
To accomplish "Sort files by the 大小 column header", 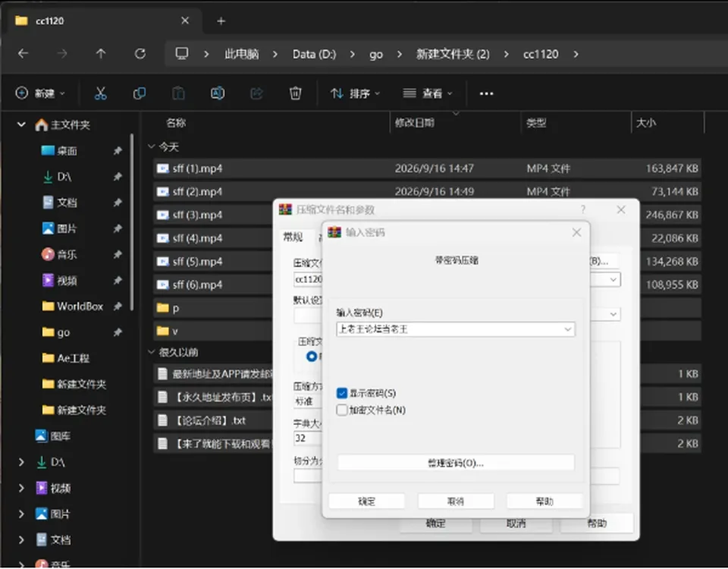I will click(646, 123).
